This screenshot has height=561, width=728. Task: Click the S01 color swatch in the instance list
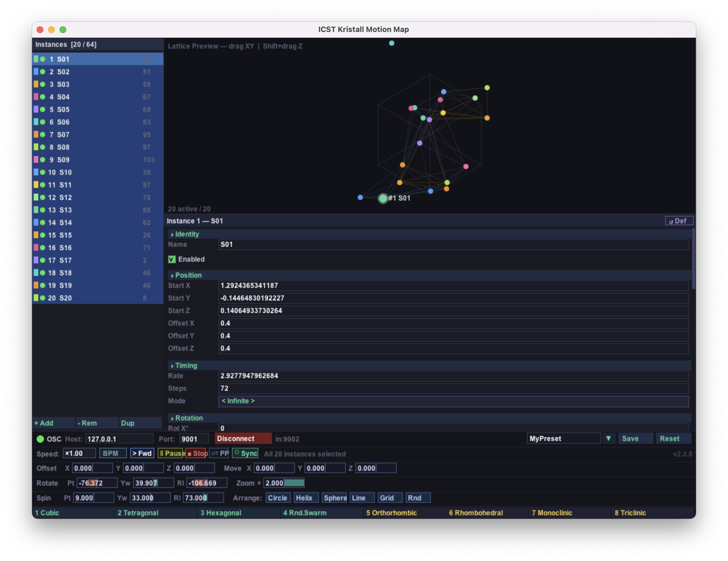click(x=36, y=59)
